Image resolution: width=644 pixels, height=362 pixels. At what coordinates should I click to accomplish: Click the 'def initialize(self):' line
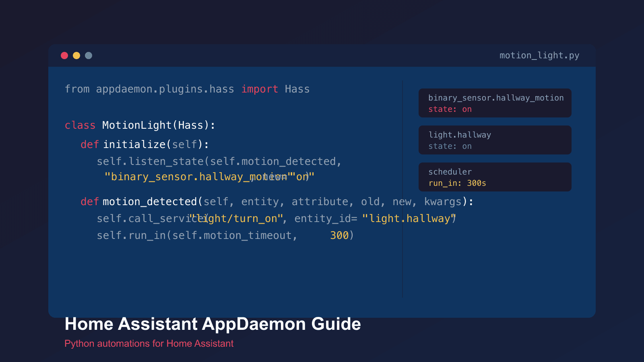pos(145,144)
